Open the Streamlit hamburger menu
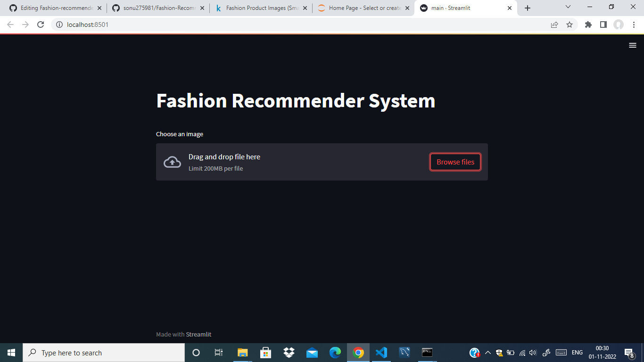The height and width of the screenshot is (362, 644). pos(633,45)
